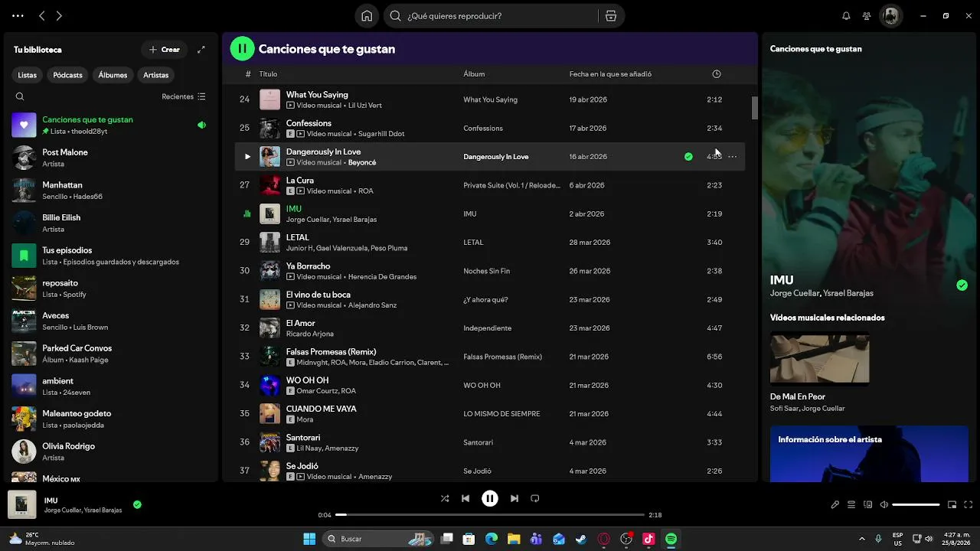
Task: Open Microsoft Edge from the taskbar
Action: tap(492, 539)
